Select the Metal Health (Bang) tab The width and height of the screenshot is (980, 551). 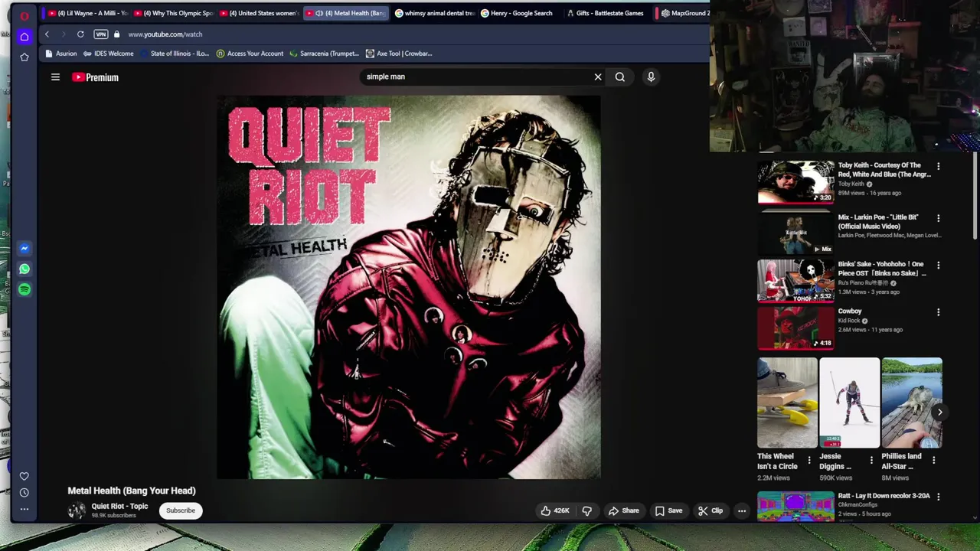point(346,13)
